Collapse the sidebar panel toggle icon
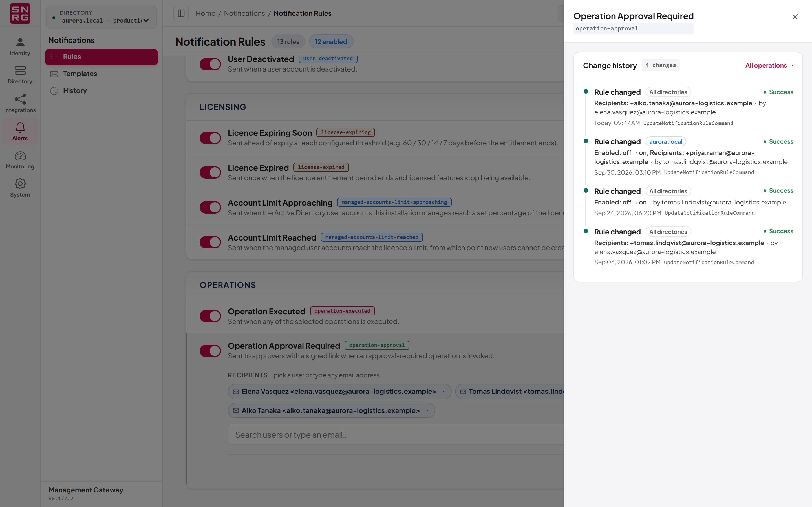The image size is (812, 507). 181,14
